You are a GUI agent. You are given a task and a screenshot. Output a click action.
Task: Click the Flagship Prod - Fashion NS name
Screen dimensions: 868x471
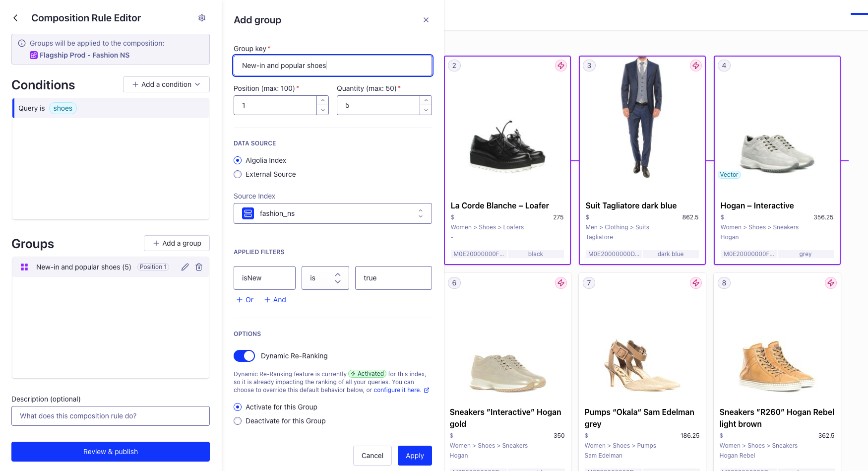pos(84,55)
